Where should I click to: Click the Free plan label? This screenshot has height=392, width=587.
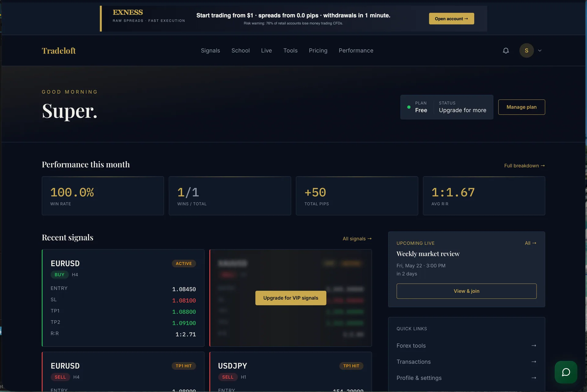click(421, 110)
